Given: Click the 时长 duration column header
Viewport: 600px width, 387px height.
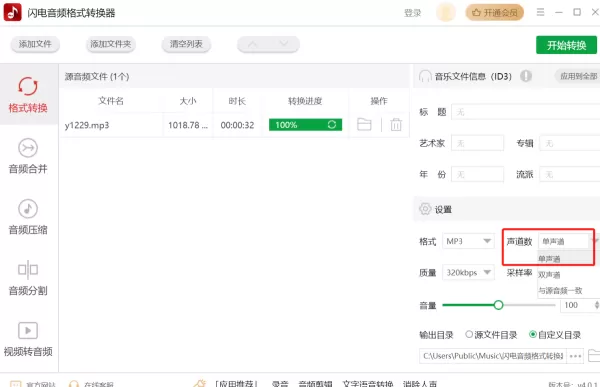Looking at the screenshot, I should [x=237, y=101].
